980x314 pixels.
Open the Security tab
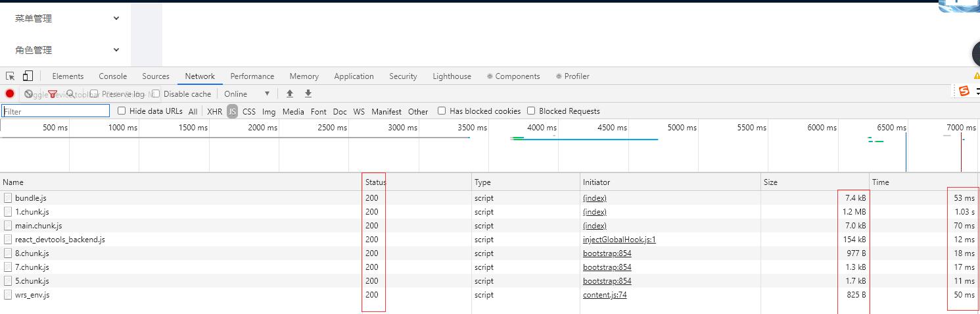(x=403, y=76)
